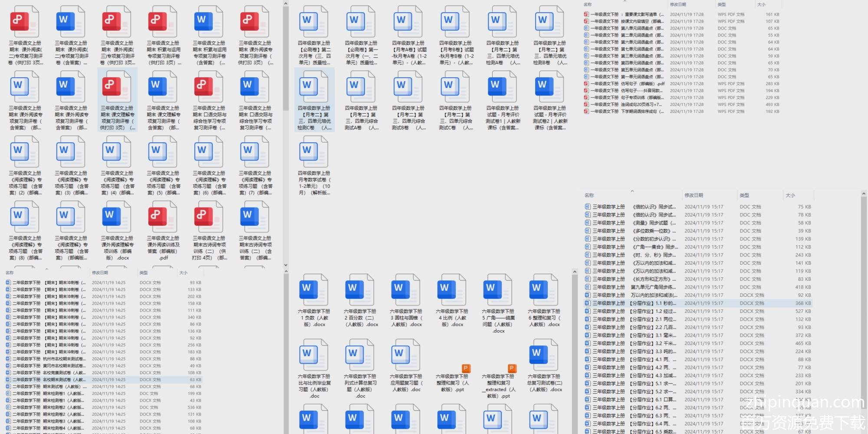Select 四年级数学上册 试题-月考评价测试卷2 icon
Image resolution: width=868 pixels, height=434 pixels.
coord(549,87)
